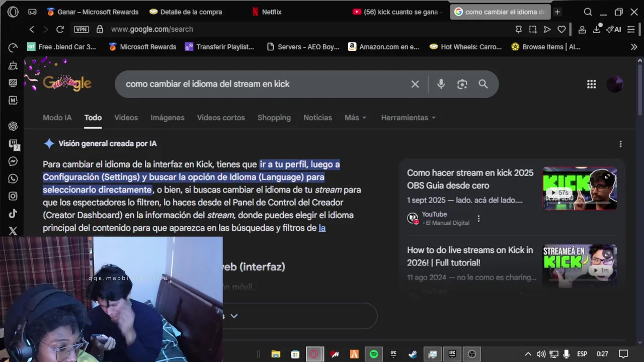
Task: Open Messenger in the Opera sidebar
Action: (13, 161)
